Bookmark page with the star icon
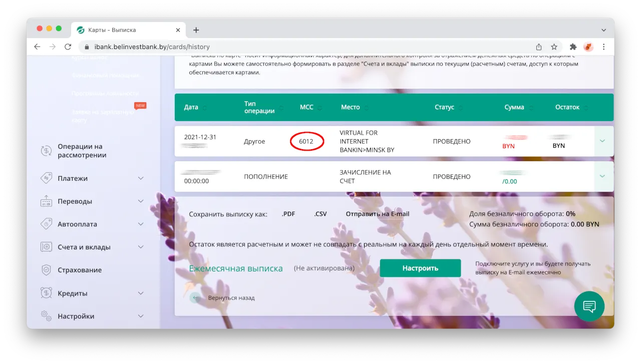 click(554, 47)
